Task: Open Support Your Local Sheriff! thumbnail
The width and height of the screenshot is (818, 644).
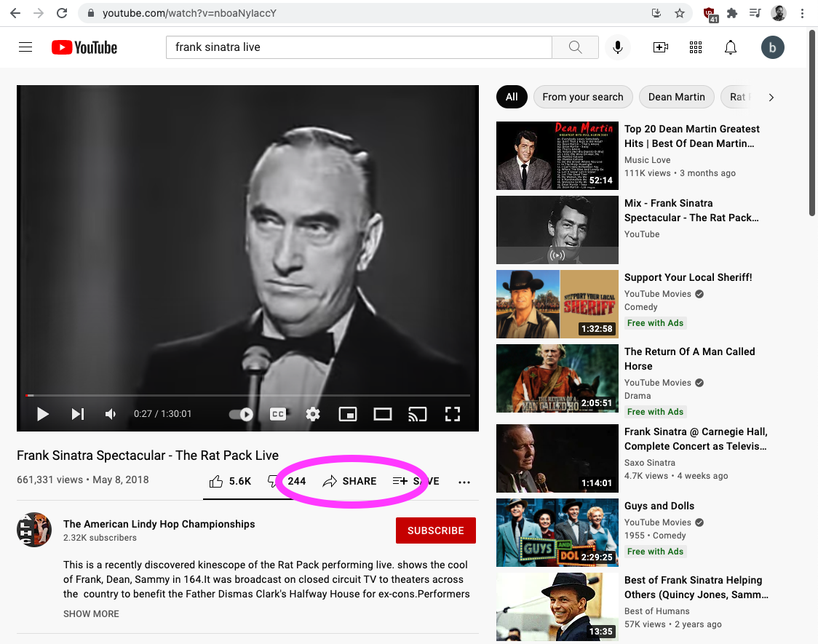Action: coord(557,304)
